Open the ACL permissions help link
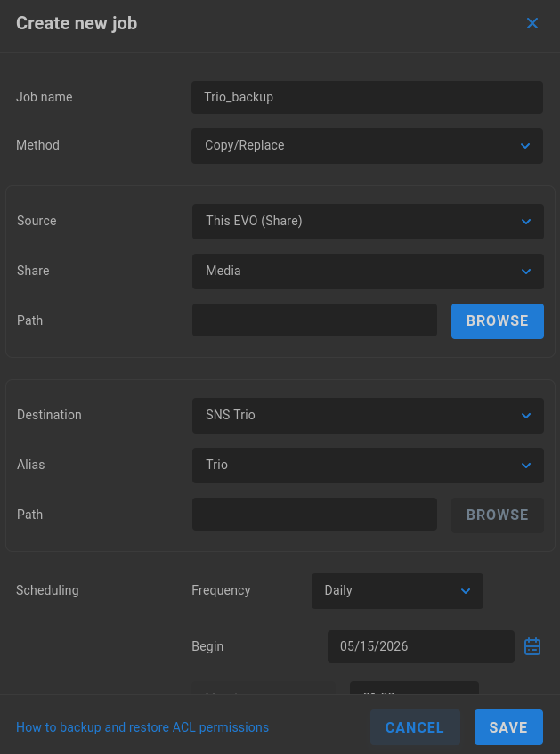 pyautogui.click(x=142, y=727)
